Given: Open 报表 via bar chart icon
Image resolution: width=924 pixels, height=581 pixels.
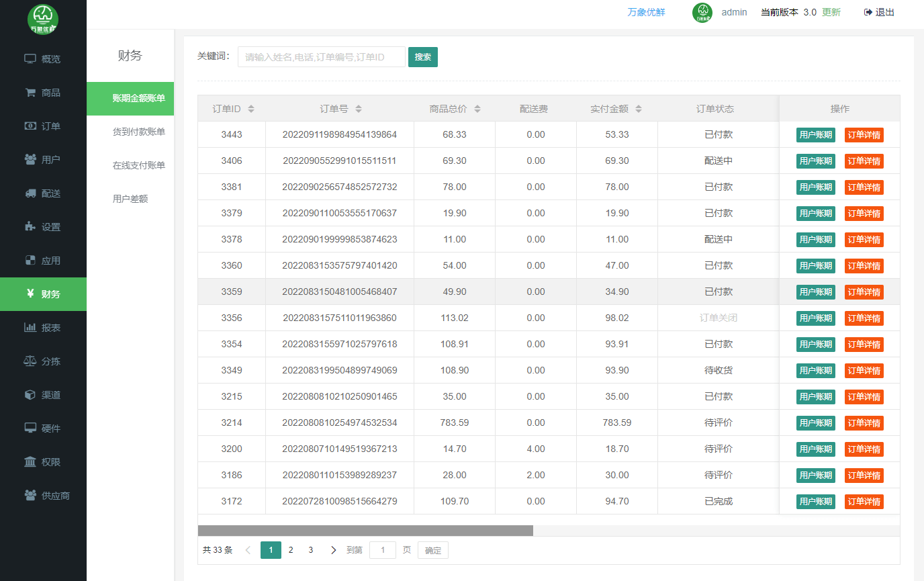Looking at the screenshot, I should [x=30, y=328].
